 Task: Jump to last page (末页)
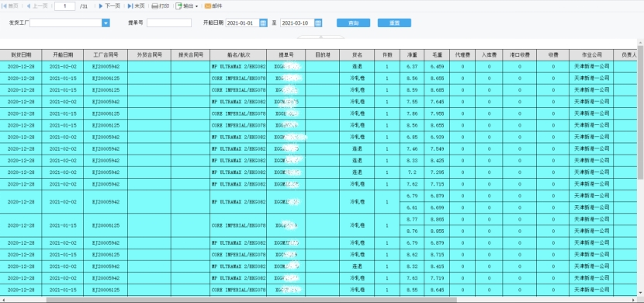[x=136, y=6]
